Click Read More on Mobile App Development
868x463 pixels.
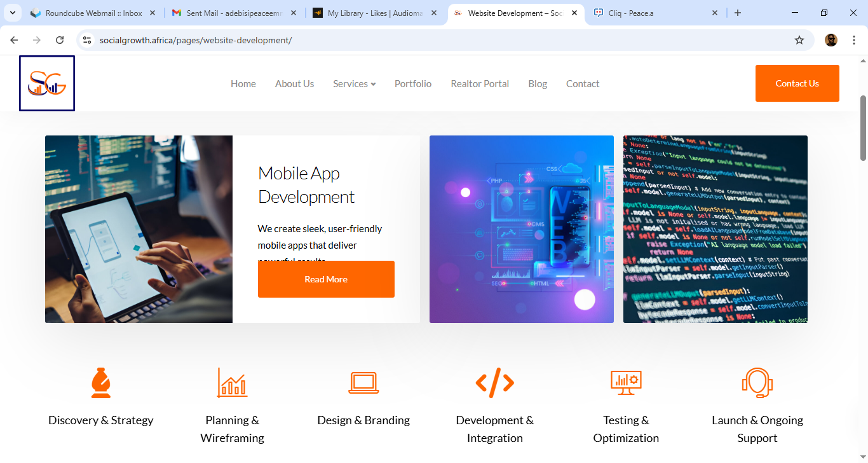coord(326,279)
